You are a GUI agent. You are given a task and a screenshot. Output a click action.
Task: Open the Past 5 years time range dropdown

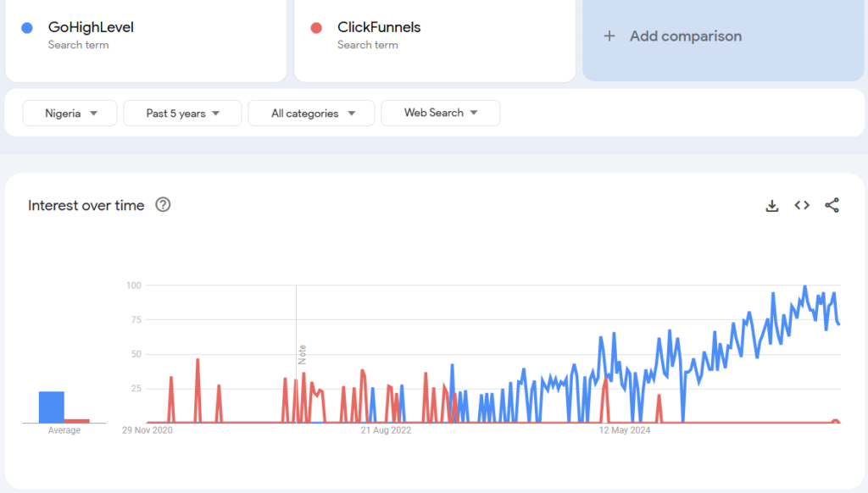click(x=182, y=114)
